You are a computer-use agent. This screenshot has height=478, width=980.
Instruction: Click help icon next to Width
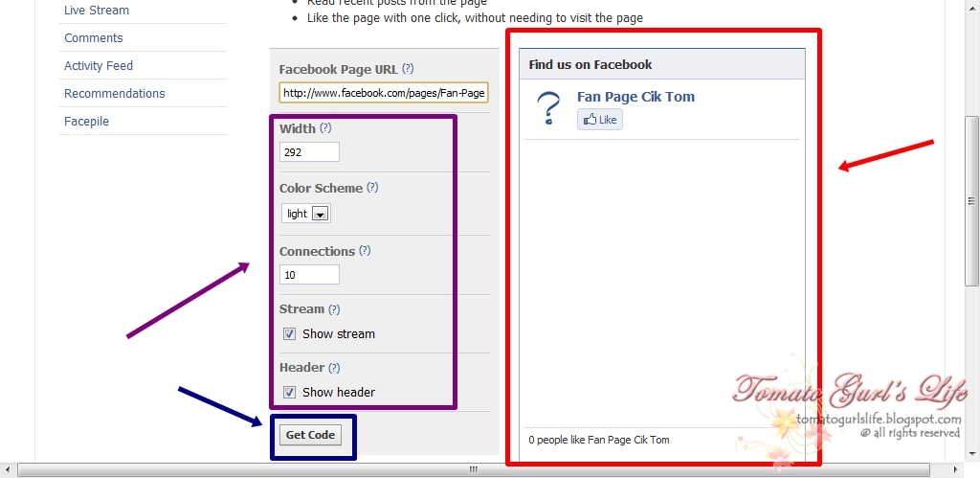(325, 127)
